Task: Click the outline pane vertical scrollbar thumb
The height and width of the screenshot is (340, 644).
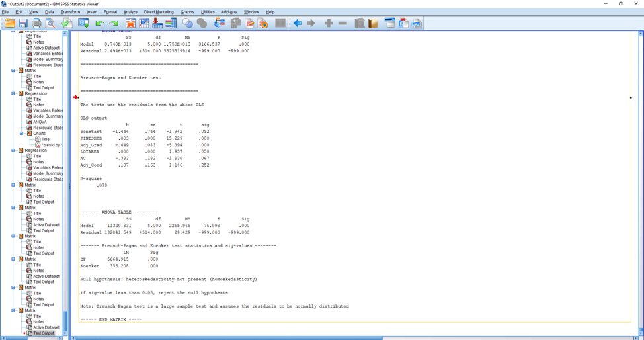Action: coord(65,321)
